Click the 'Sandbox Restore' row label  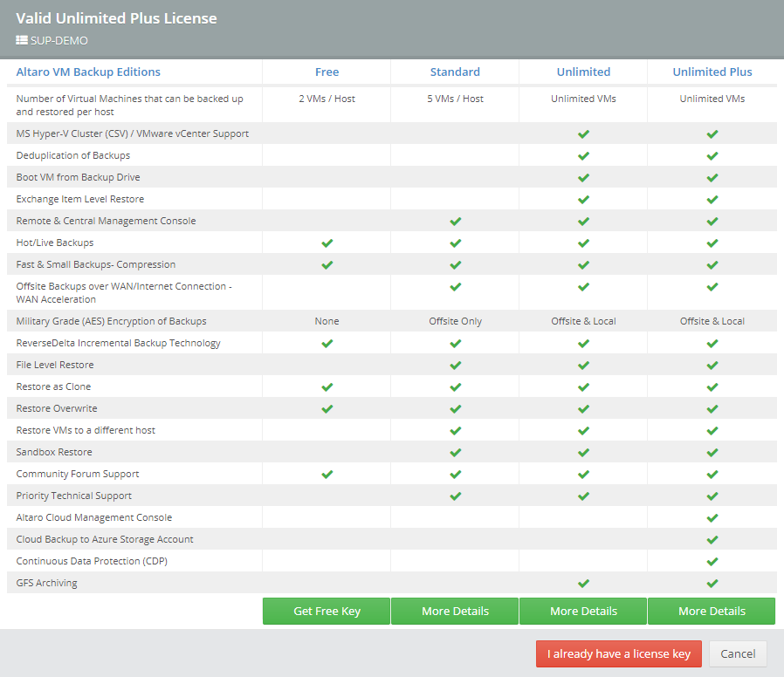point(54,452)
